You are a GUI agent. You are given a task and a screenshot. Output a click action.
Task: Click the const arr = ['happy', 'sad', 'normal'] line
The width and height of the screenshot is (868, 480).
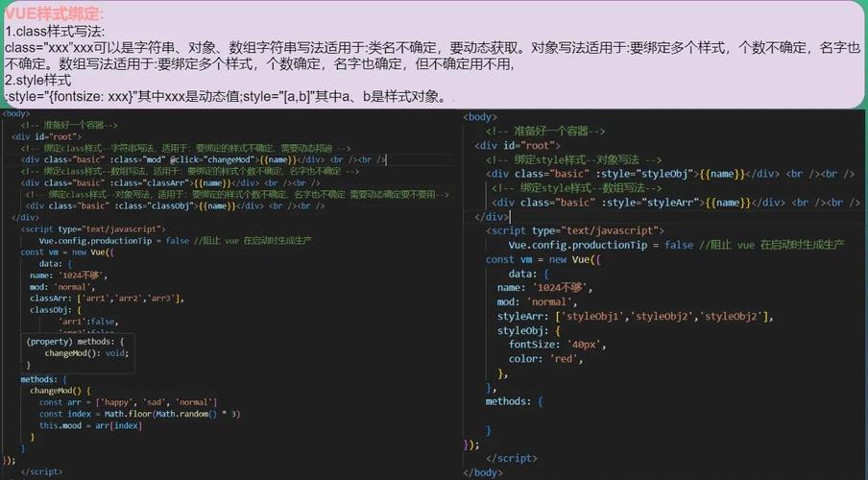tap(129, 402)
